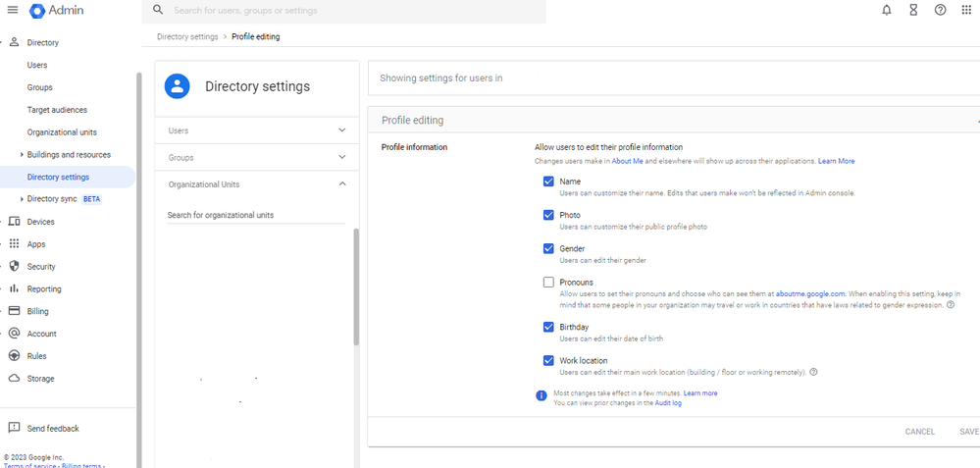Open Devices in the sidebar
Image resolution: width=980 pixels, height=468 pixels.
pyautogui.click(x=40, y=222)
